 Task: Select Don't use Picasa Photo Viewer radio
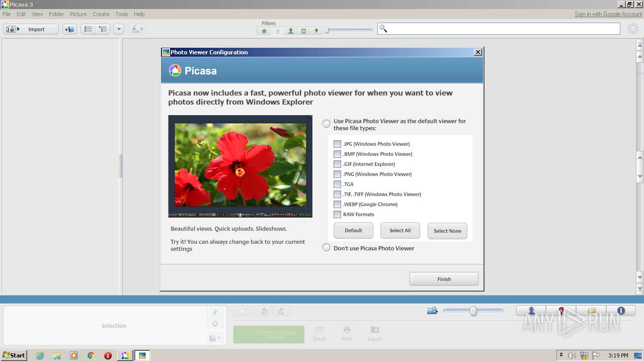[x=327, y=247]
